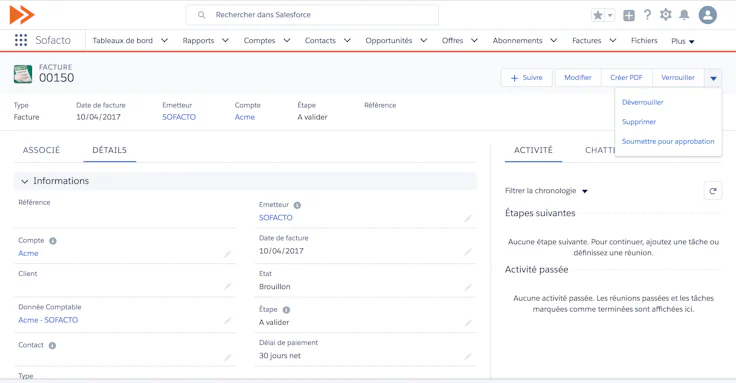The width and height of the screenshot is (736, 383).
Task: Select Déverrouiller from the menu
Action: pyautogui.click(x=643, y=102)
